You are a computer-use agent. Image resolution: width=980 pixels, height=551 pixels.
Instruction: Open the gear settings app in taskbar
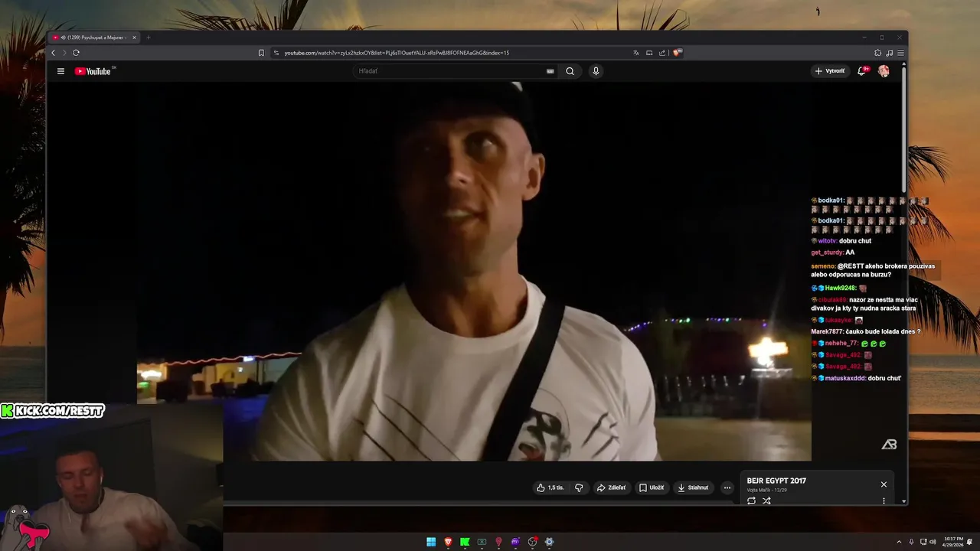[549, 542]
